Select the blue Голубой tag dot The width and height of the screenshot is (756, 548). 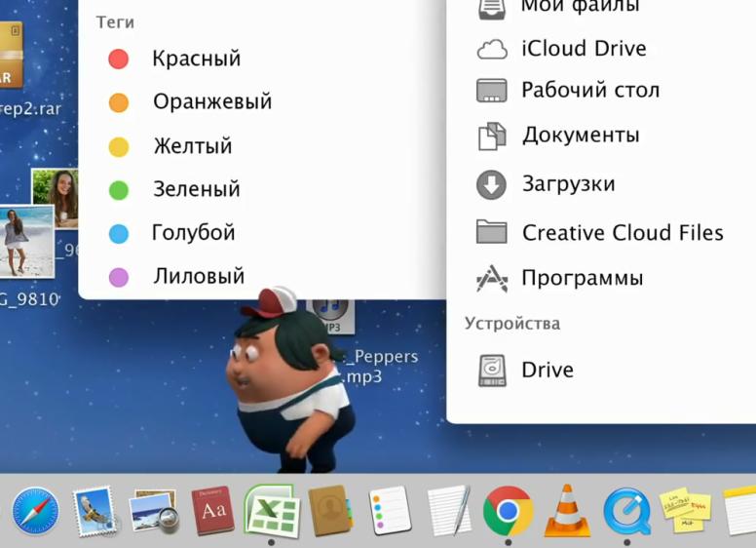tap(119, 233)
